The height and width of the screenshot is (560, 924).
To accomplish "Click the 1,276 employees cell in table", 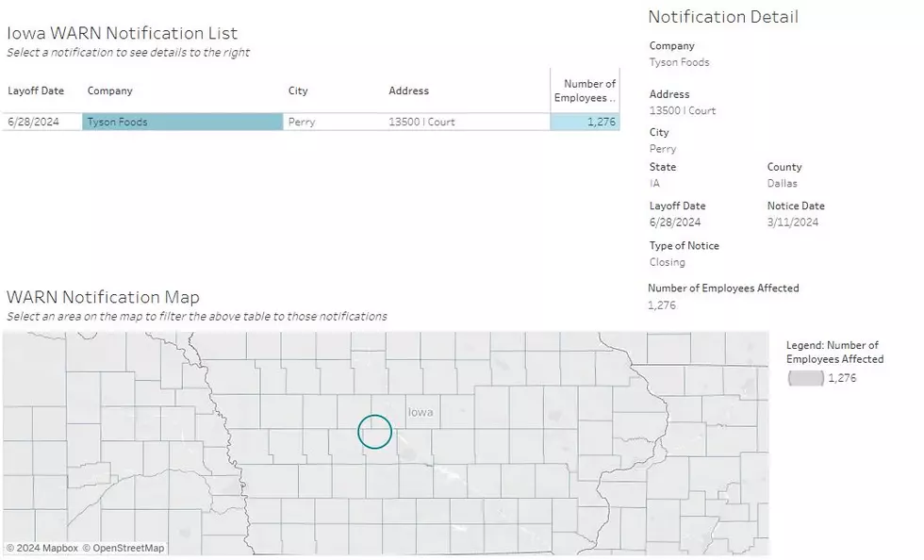I will (x=585, y=122).
